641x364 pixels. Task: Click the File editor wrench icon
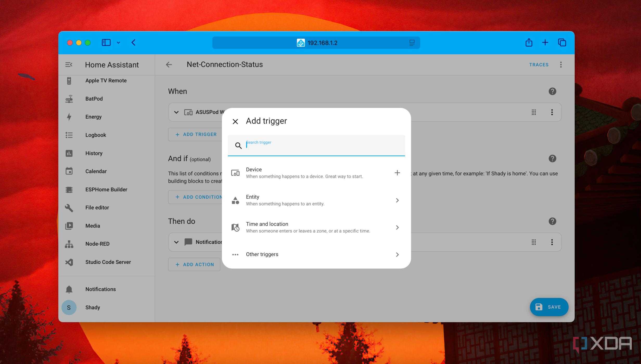pos(69,208)
